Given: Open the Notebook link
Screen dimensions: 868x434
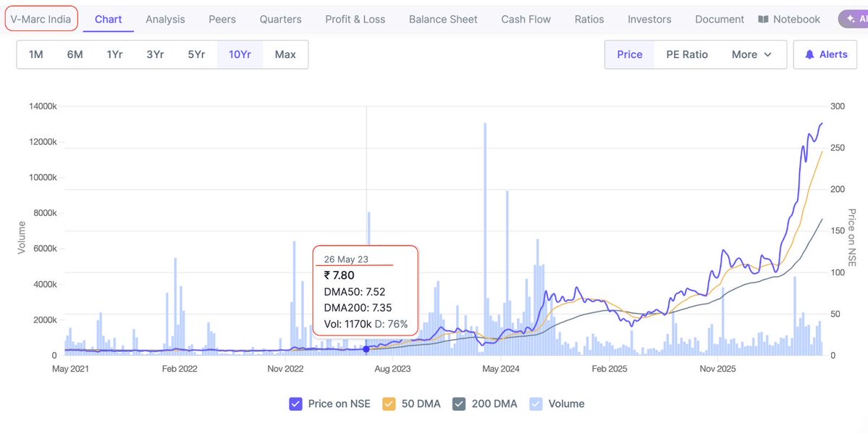Looking at the screenshot, I should click(x=789, y=20).
